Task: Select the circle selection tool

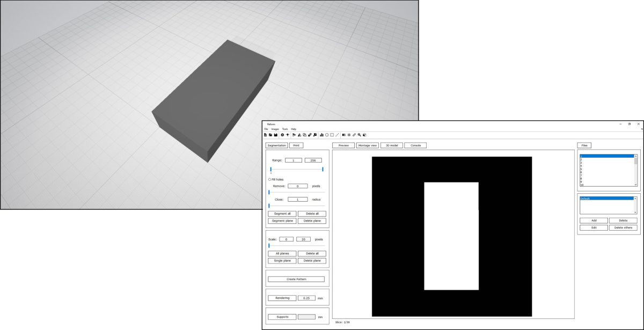Action: [x=326, y=135]
